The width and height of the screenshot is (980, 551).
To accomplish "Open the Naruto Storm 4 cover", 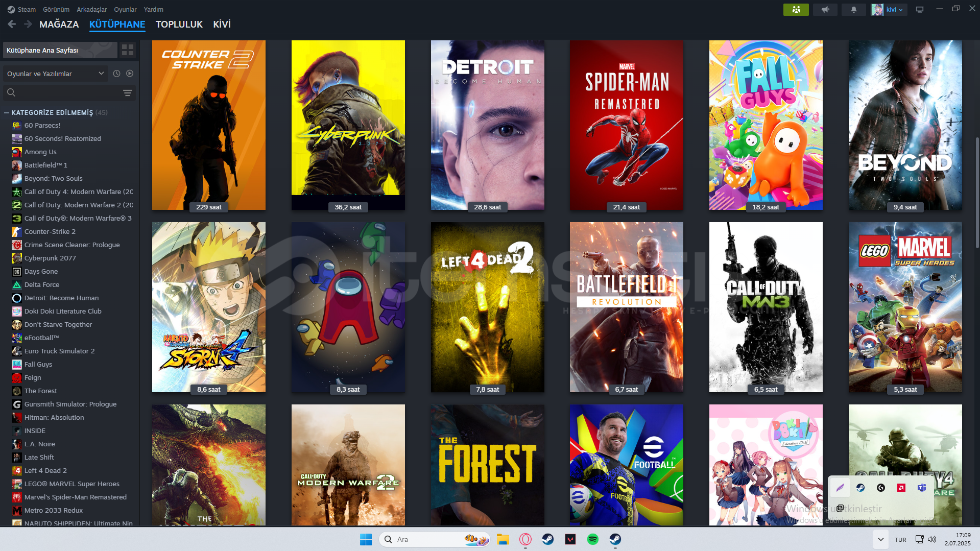I will [209, 307].
